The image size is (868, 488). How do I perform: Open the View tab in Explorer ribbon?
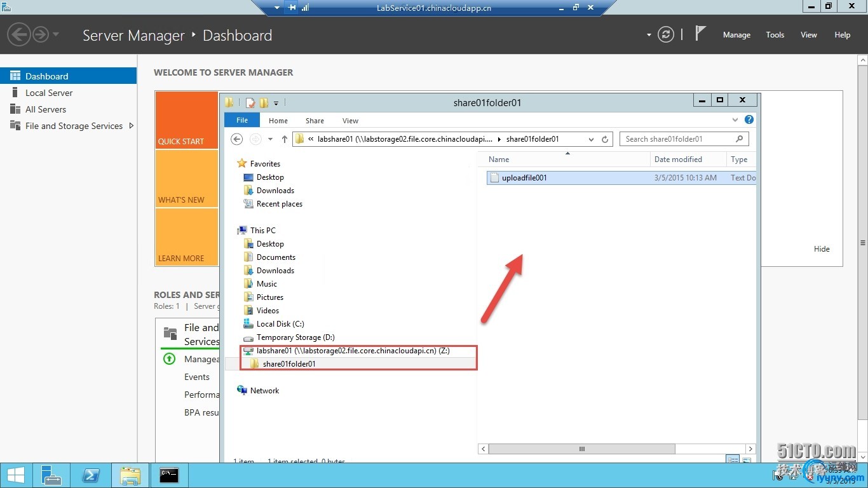coord(350,121)
